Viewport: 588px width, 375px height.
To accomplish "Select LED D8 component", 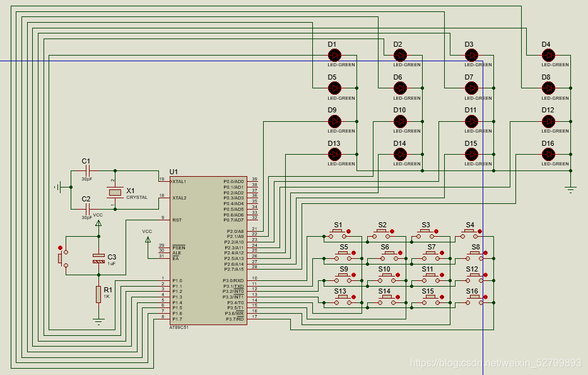I will click(x=548, y=88).
